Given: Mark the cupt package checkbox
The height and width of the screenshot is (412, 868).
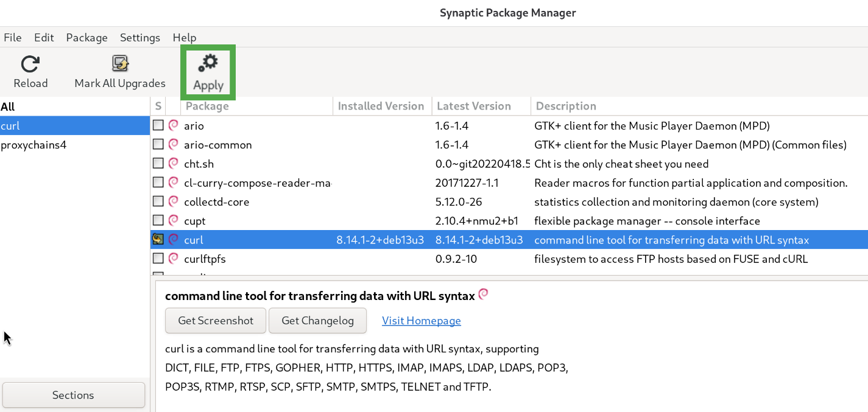Looking at the screenshot, I should (158, 220).
